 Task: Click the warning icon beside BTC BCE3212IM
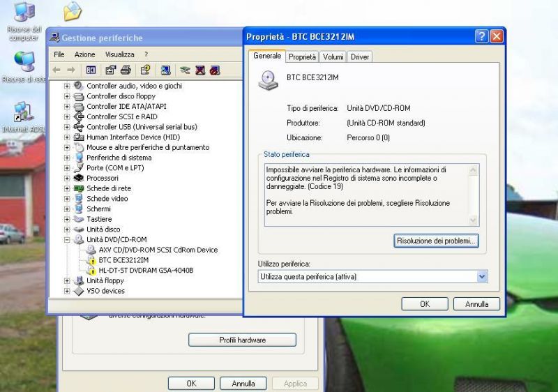pos(91,260)
